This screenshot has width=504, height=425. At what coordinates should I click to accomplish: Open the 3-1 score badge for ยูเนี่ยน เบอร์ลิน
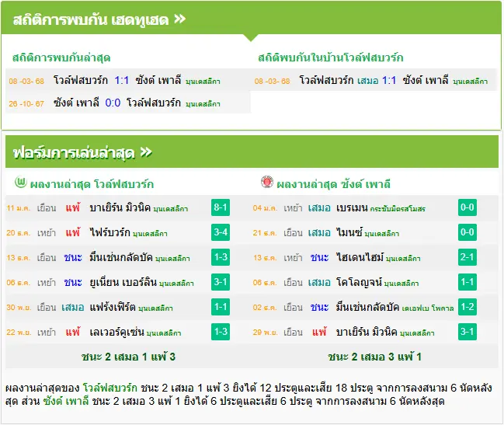click(221, 282)
